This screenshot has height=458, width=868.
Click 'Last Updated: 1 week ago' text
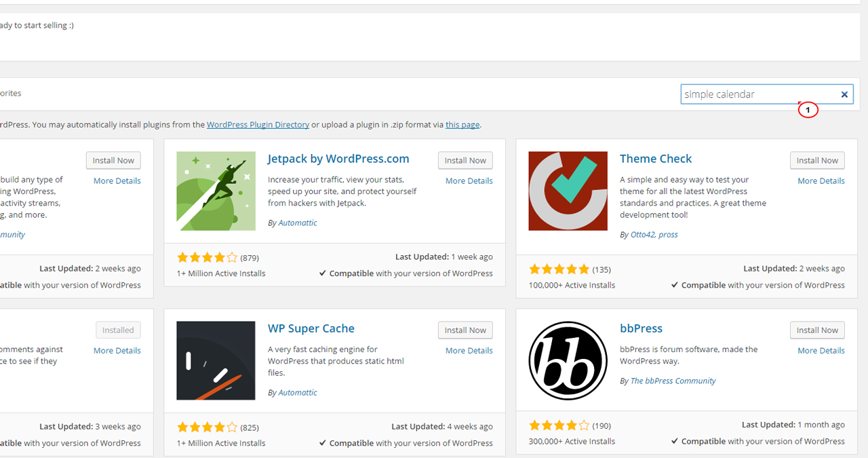pos(444,257)
